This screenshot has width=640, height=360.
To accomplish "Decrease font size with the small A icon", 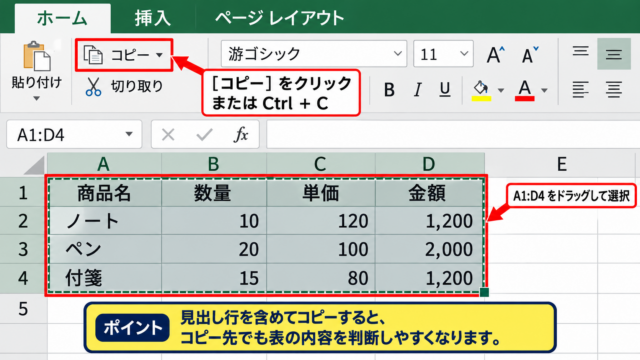I will (x=530, y=55).
